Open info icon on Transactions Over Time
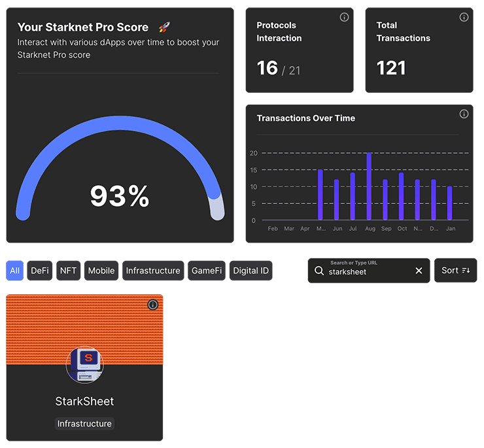Image resolution: width=484 pixels, height=448 pixels. point(464,114)
